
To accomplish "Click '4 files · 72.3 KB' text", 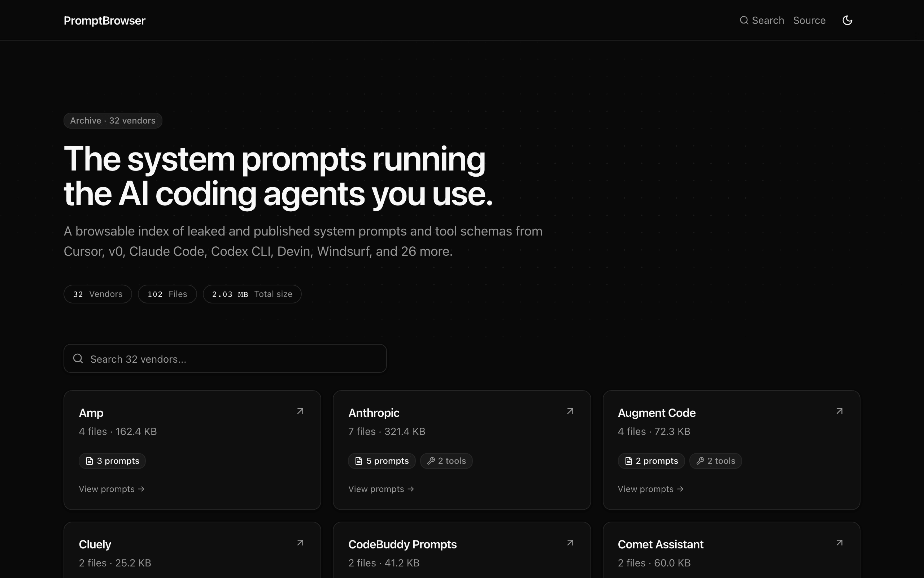I will click(654, 432).
